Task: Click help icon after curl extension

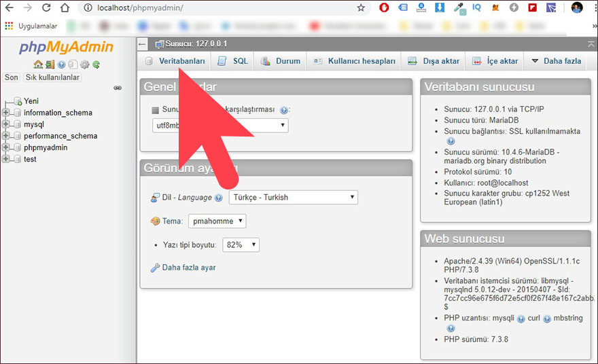Action: [x=547, y=319]
